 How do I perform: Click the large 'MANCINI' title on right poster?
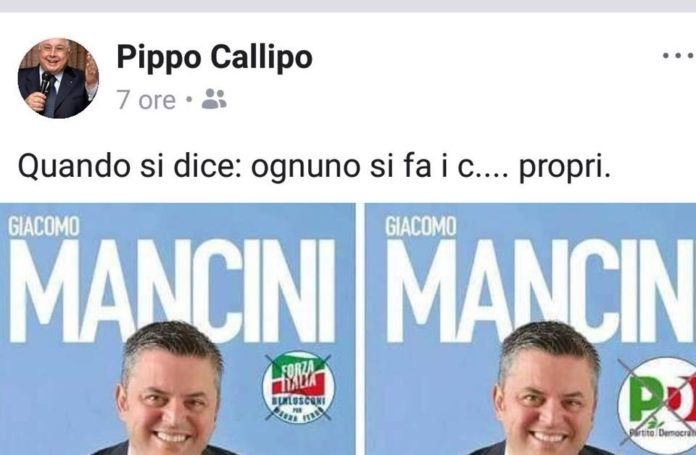541,291
